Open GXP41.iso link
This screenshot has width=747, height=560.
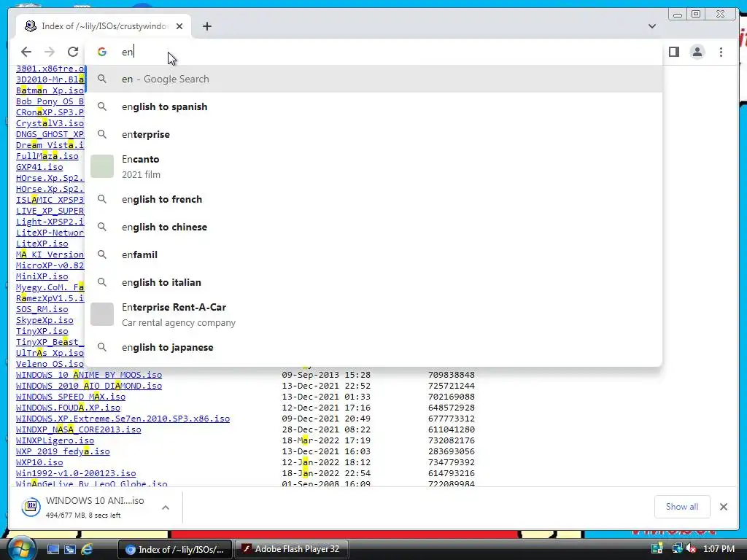[x=39, y=167]
